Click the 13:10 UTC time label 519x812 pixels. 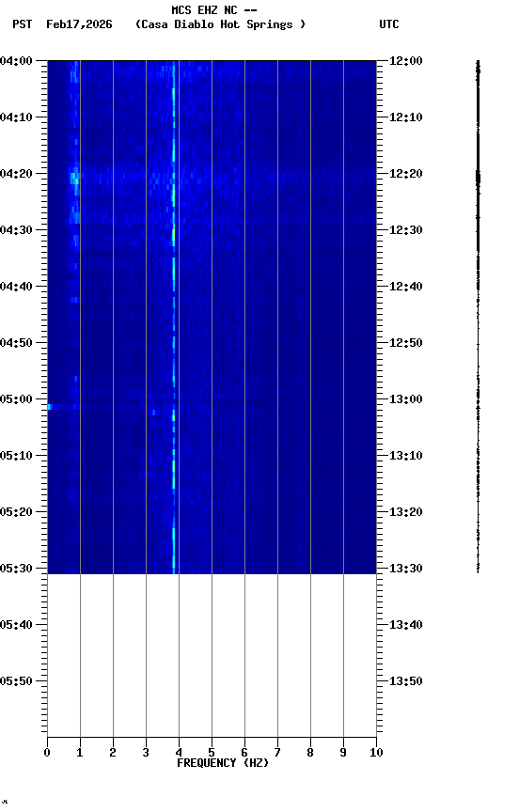coord(405,456)
